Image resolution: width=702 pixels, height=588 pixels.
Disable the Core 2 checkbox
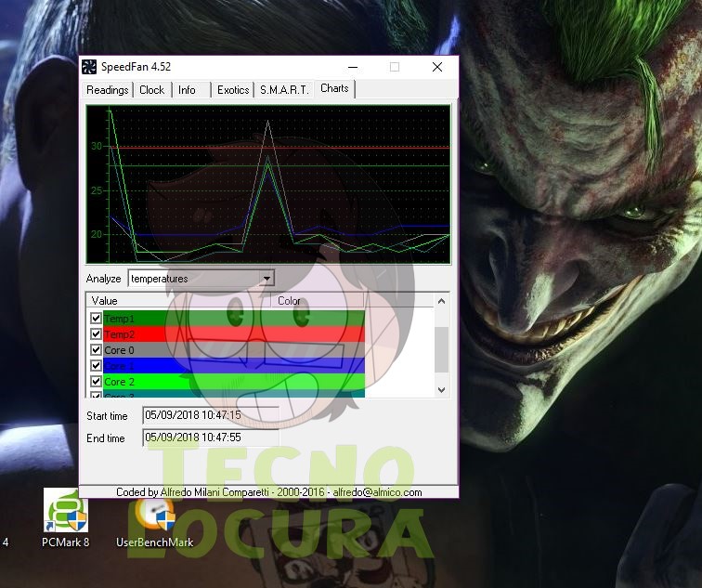point(96,382)
